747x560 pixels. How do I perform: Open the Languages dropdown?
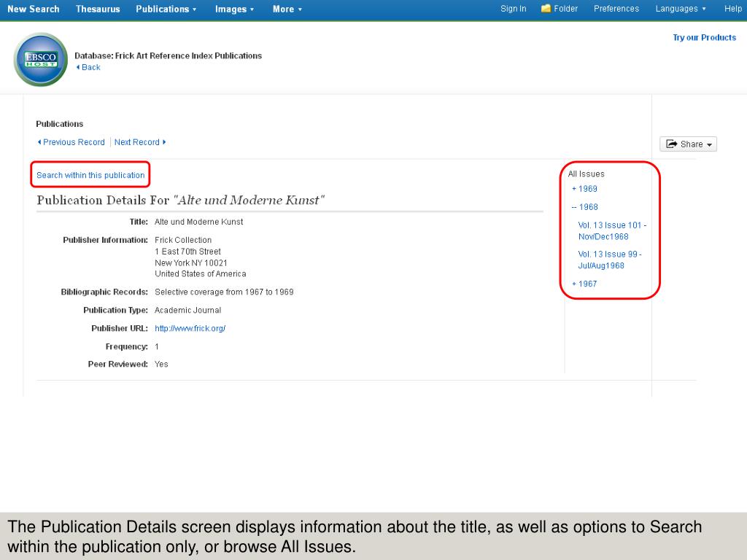click(681, 9)
